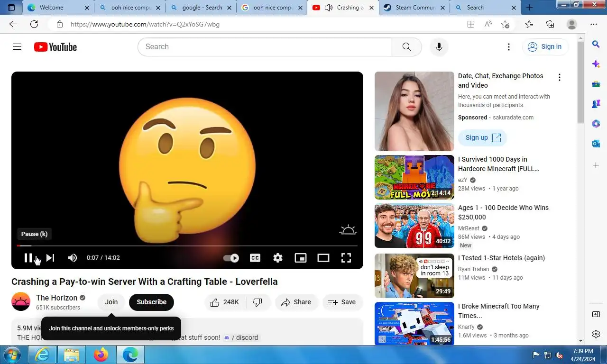This screenshot has width=607, height=364.
Task: Open a new browser tab
Action: (530, 8)
